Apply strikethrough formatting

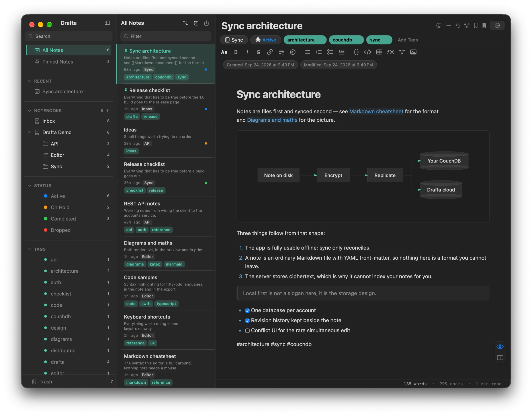point(258,52)
